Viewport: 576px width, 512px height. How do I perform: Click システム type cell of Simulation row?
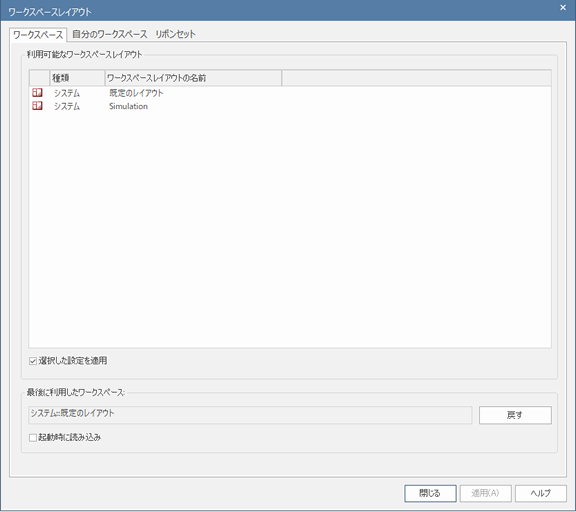(67, 106)
